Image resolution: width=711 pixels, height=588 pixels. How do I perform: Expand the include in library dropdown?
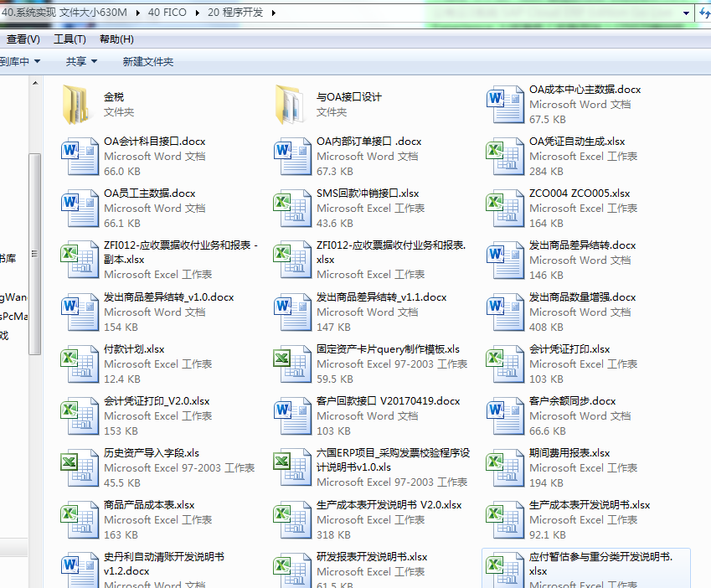(20, 61)
